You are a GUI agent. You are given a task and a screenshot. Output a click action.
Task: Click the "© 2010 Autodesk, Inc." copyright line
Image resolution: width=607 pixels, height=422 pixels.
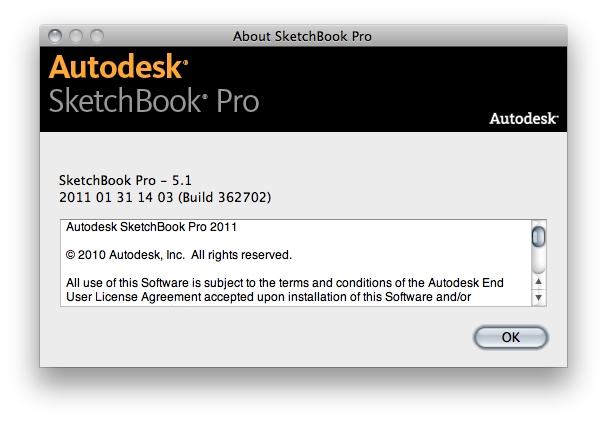click(x=179, y=255)
